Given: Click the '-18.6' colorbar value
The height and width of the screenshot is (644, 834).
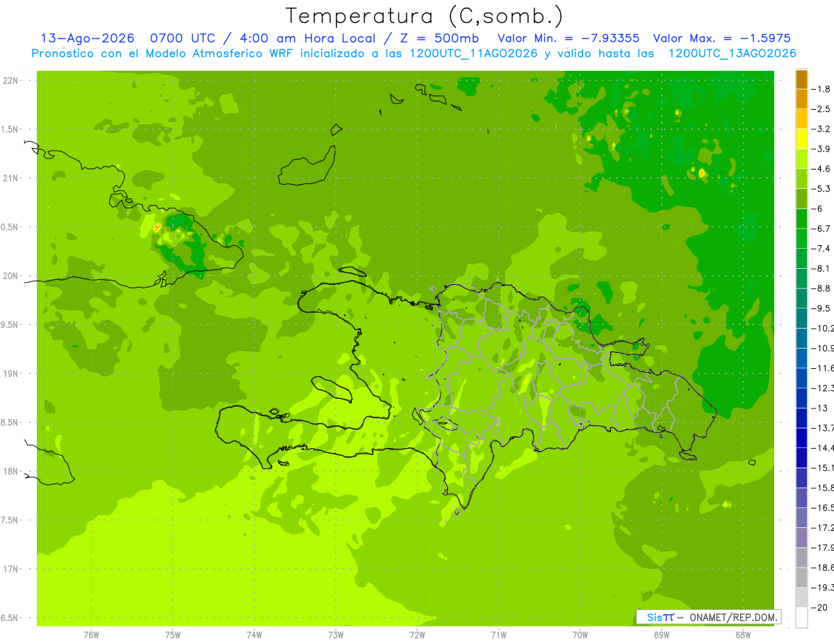Looking at the screenshot, I should tap(824, 568).
